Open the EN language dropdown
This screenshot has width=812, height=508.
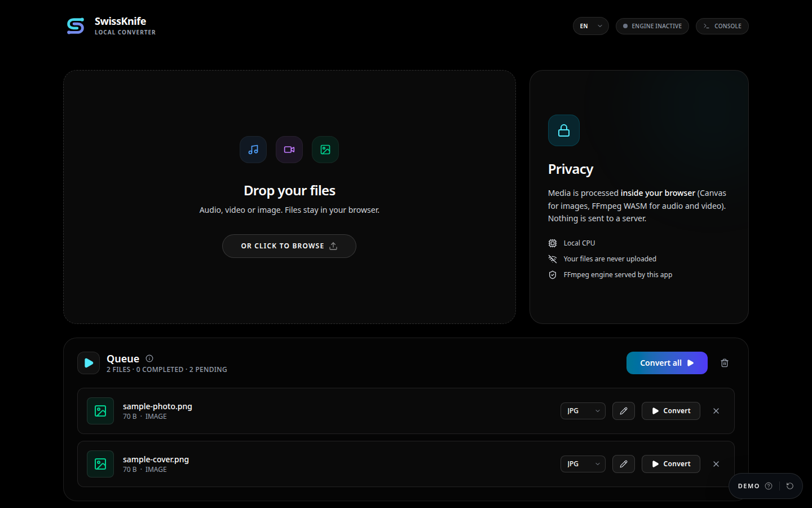click(590, 26)
